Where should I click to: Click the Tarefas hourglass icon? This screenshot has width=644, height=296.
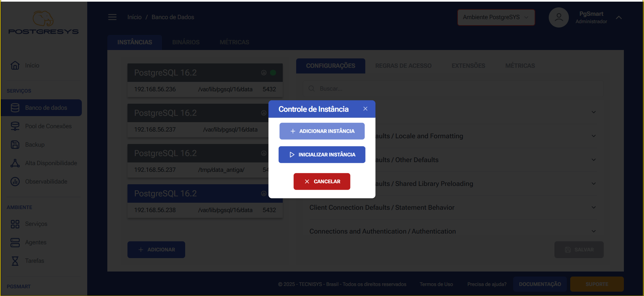tap(15, 261)
